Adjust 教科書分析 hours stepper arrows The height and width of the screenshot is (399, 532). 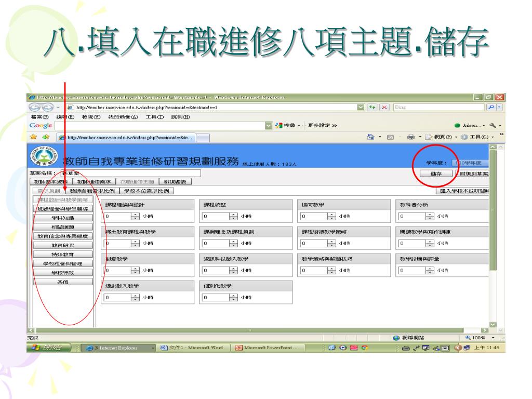click(x=430, y=216)
